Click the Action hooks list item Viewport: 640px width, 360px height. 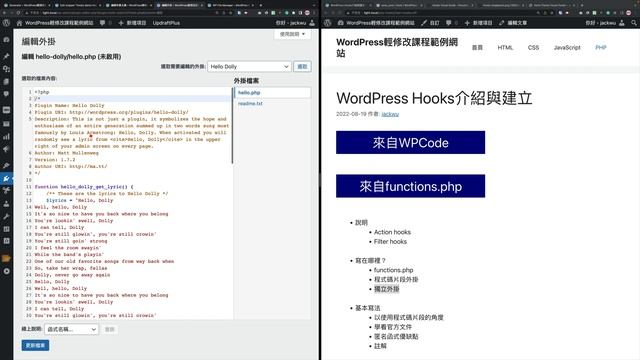(392, 232)
